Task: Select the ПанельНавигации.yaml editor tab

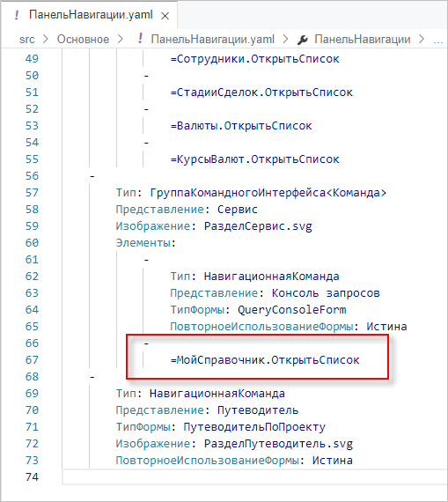Action: pos(89,15)
